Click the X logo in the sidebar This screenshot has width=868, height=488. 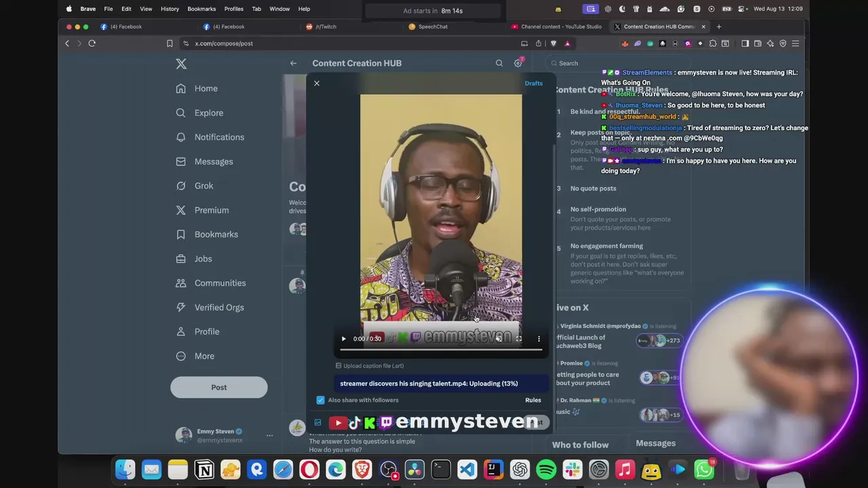click(181, 64)
